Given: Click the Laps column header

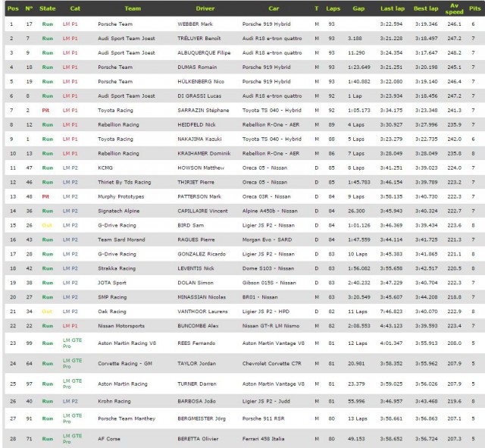Looking at the screenshot, I should point(333,8).
